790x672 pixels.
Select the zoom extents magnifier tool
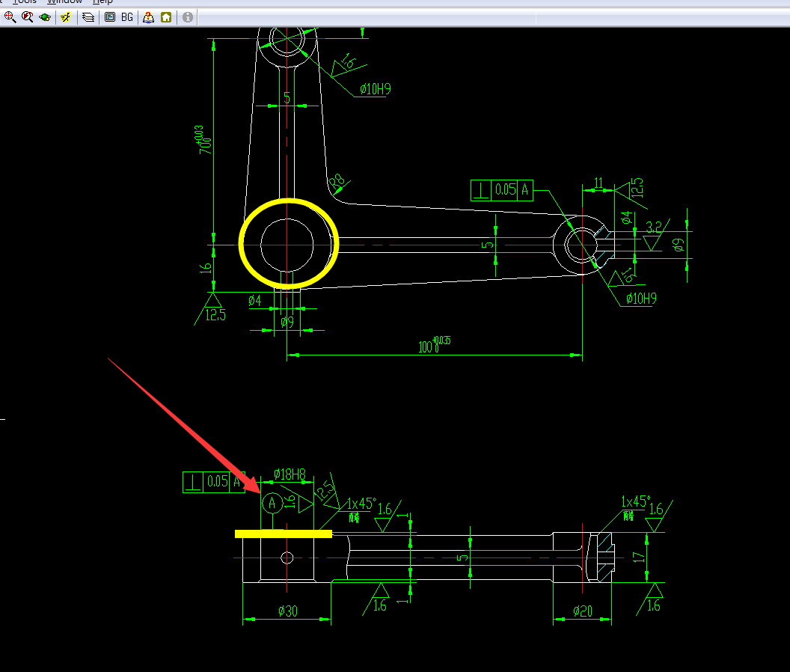click(10, 17)
